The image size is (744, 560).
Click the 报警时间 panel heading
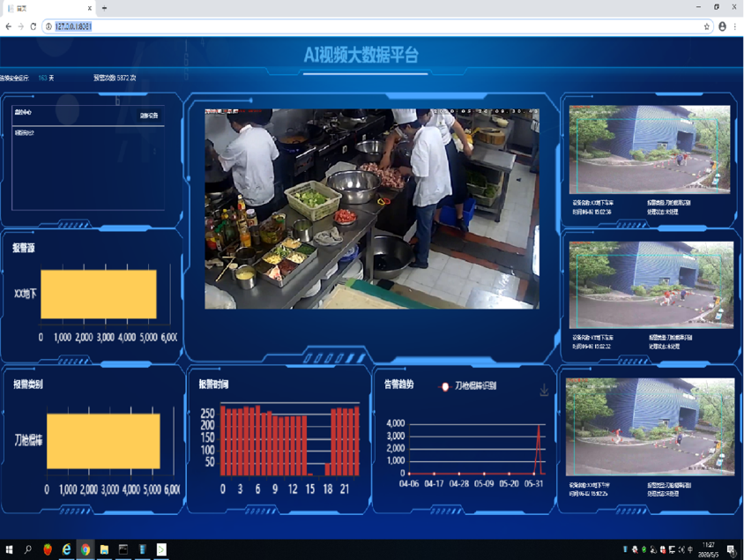pos(213,385)
